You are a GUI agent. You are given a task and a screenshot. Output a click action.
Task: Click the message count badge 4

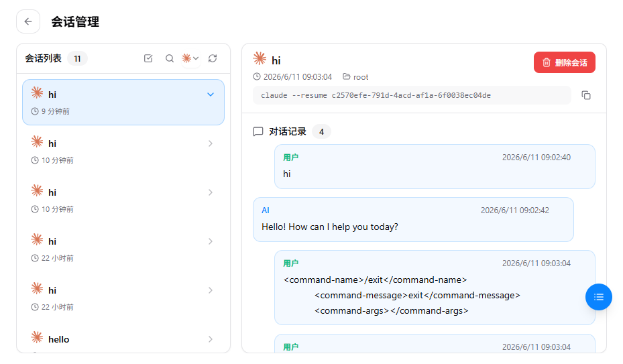pos(321,131)
